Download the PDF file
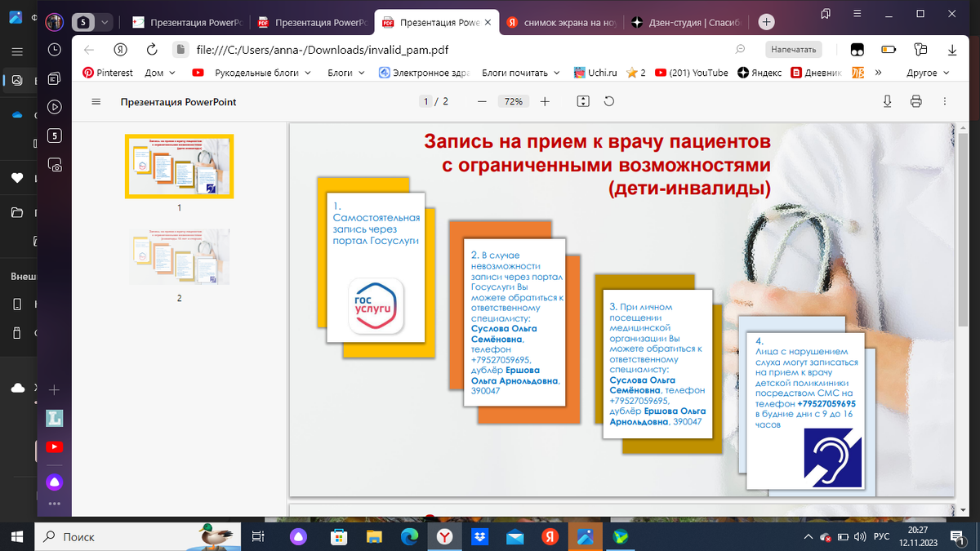The width and height of the screenshot is (980, 551). pyautogui.click(x=888, y=102)
